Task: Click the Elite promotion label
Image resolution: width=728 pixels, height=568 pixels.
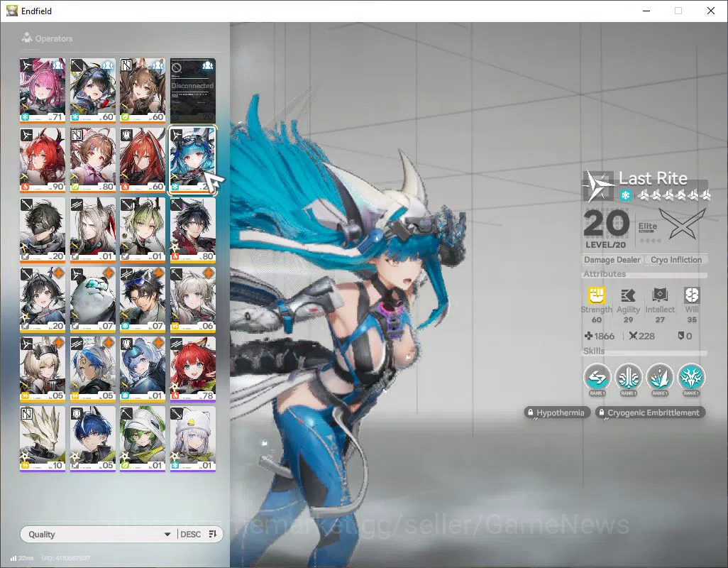Action: tap(647, 226)
